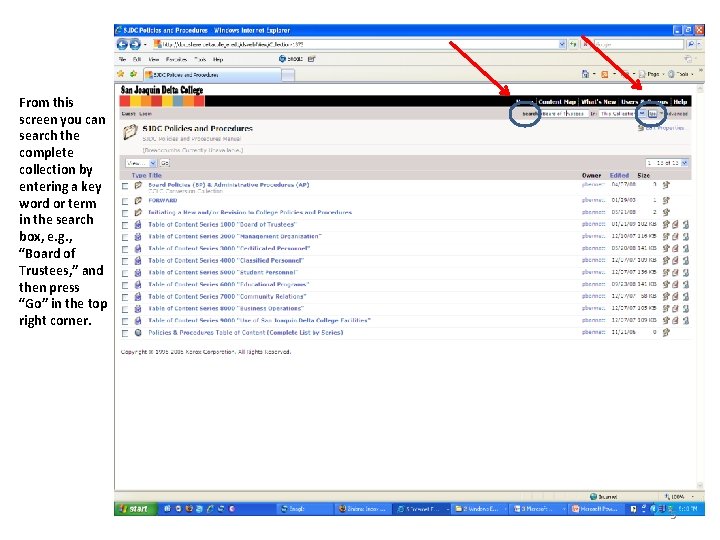Image resolution: width=720 pixels, height=540 pixels.
Task: Click the Refresh icon beside the address bar
Action: tap(573, 44)
